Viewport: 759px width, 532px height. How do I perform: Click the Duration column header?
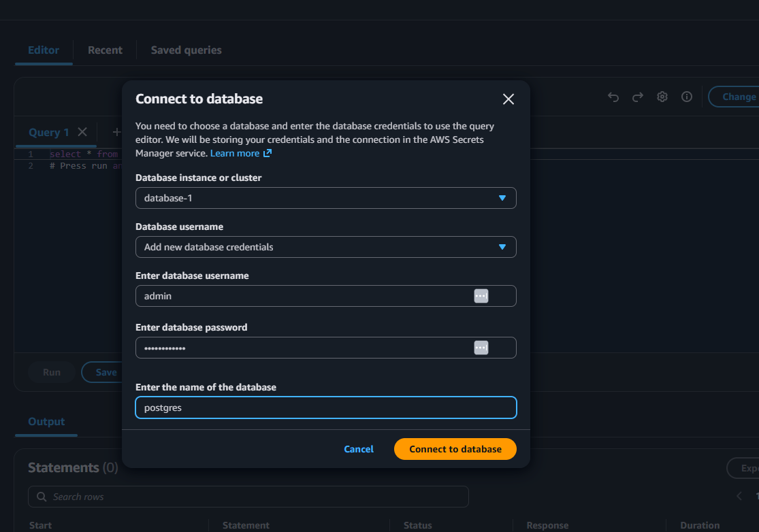click(x=700, y=525)
